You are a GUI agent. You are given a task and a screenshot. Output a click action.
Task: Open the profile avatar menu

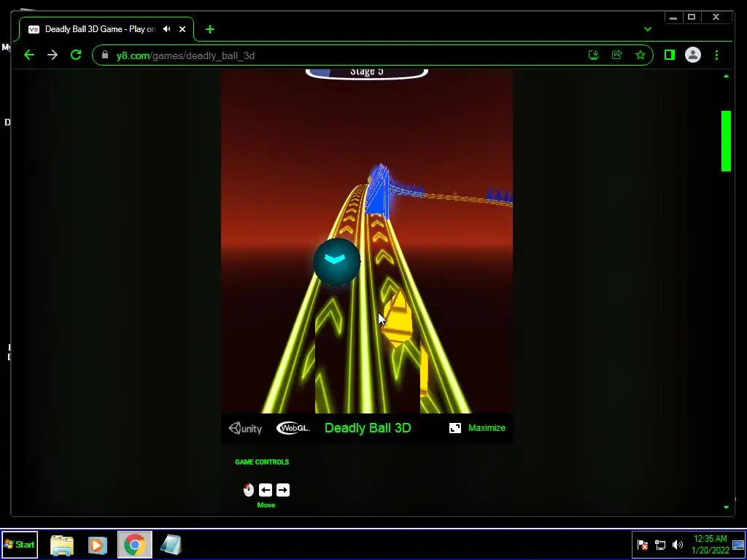point(693,55)
